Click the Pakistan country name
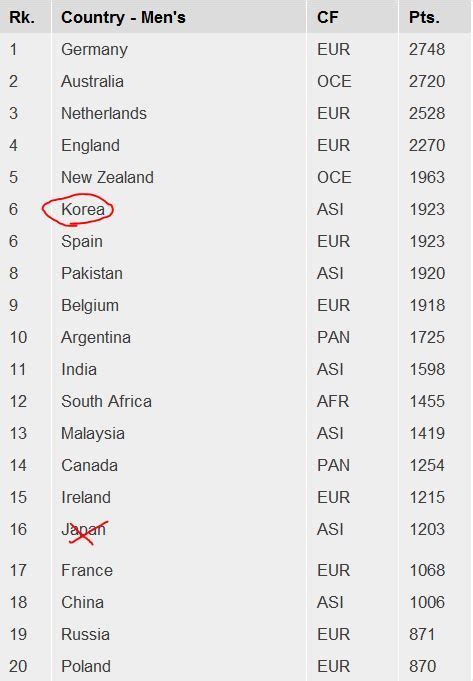The height and width of the screenshot is (681, 473). [92, 273]
